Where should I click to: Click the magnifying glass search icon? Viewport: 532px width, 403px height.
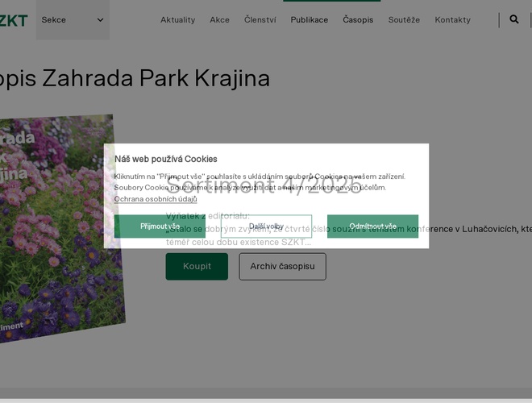pos(514,19)
